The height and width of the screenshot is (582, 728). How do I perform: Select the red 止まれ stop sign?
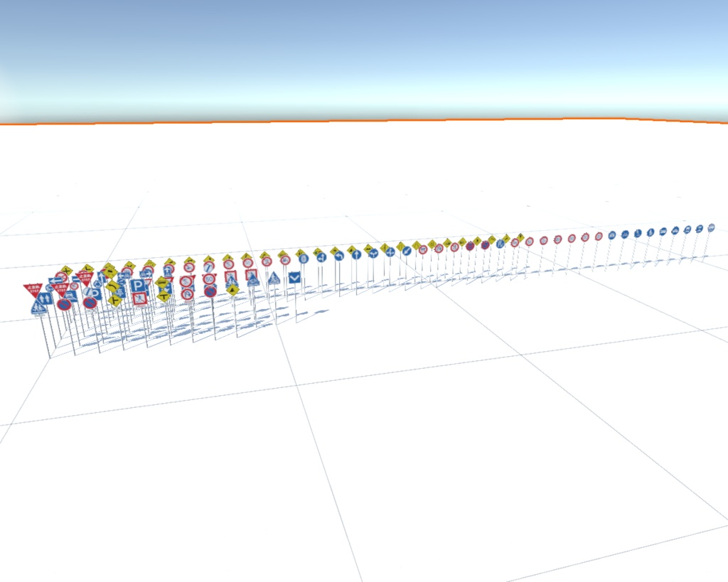coord(33,288)
